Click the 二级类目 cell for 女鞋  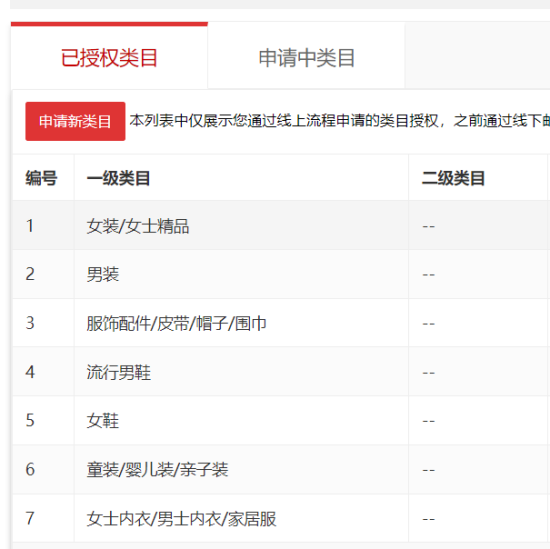pyautogui.click(x=478, y=420)
